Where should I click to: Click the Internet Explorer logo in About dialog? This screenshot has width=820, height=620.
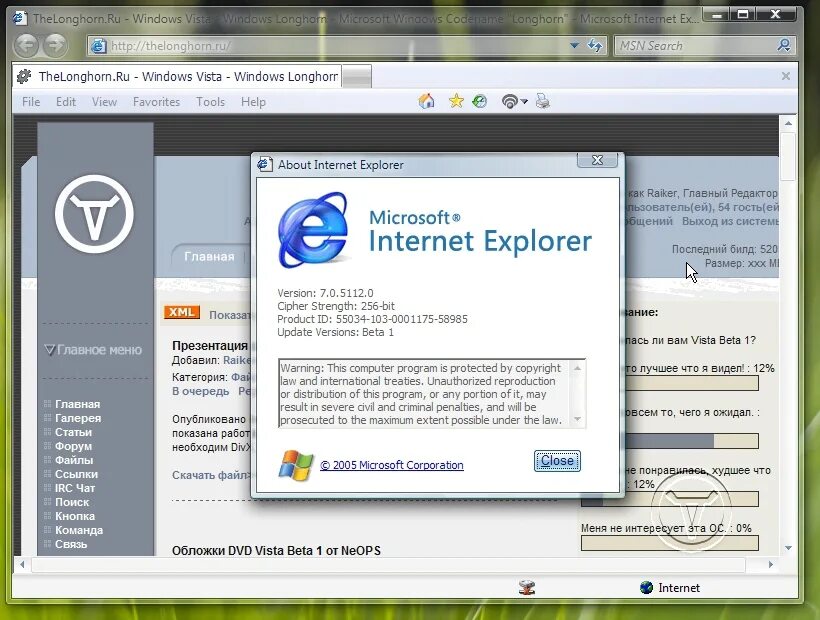314,230
